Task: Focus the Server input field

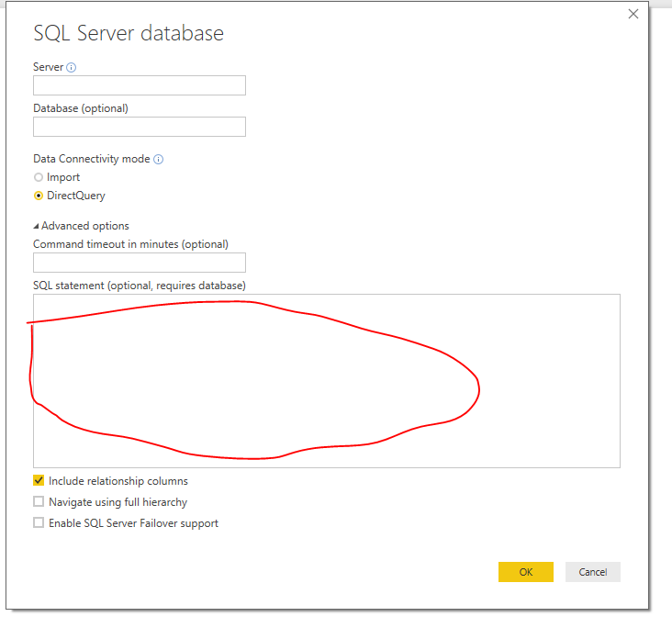Action: [140, 85]
